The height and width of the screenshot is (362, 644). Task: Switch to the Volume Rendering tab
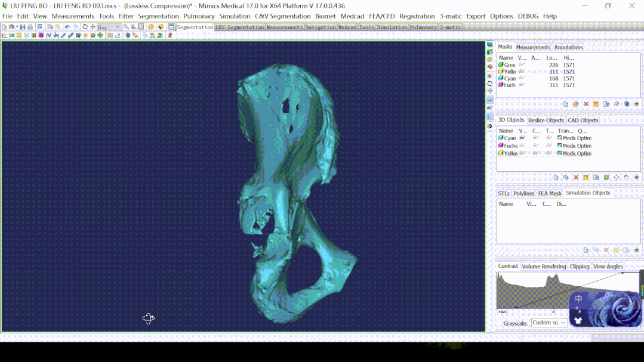(x=544, y=267)
